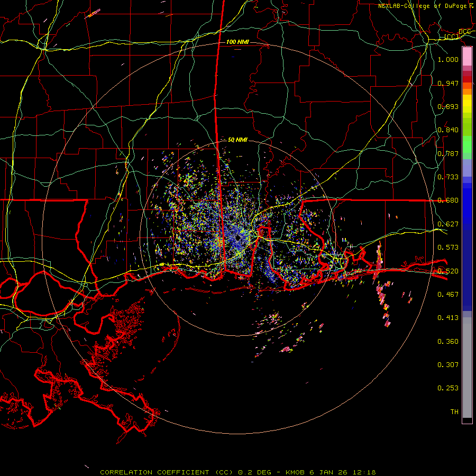The width and height of the screenshot is (476, 476).
Task: Click the 100 NMI range ring label
Action: pyautogui.click(x=237, y=42)
